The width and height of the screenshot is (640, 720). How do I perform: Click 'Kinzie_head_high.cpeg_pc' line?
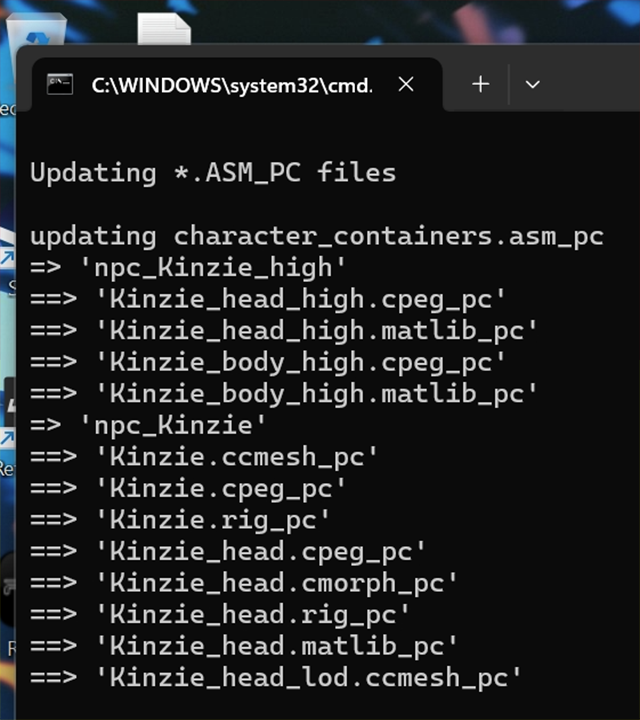tap(268, 299)
